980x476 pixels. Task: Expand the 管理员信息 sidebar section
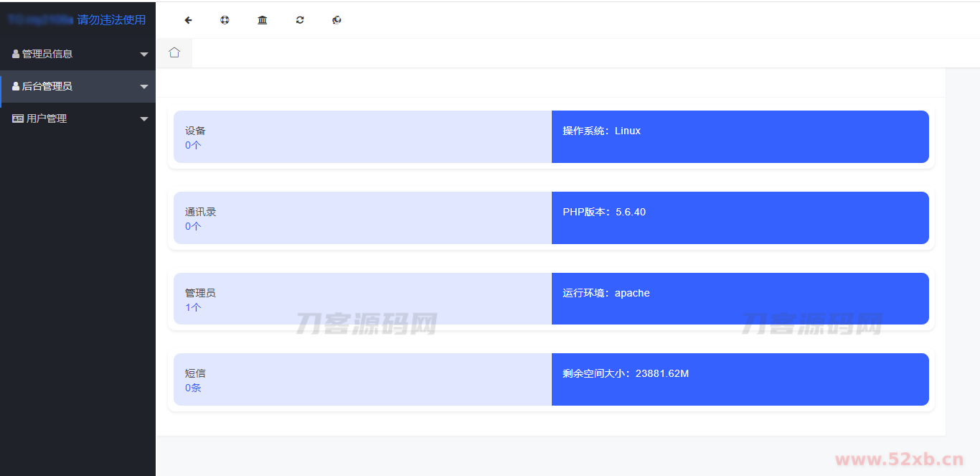(x=144, y=53)
